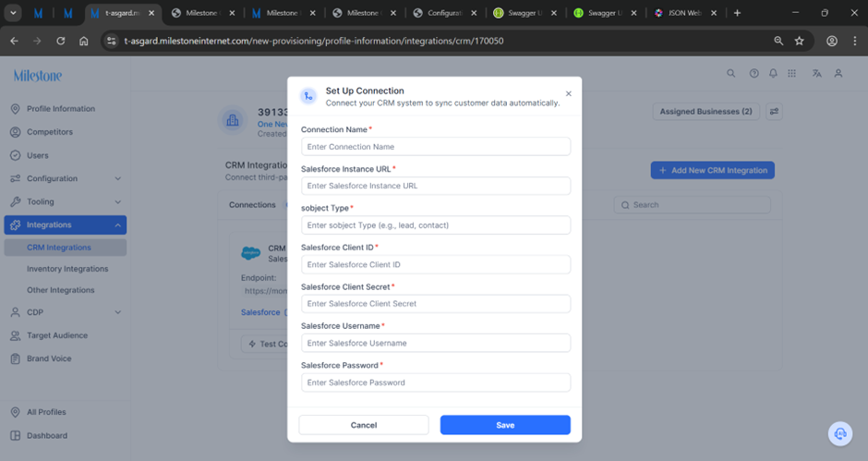Reload the browser page

click(61, 41)
